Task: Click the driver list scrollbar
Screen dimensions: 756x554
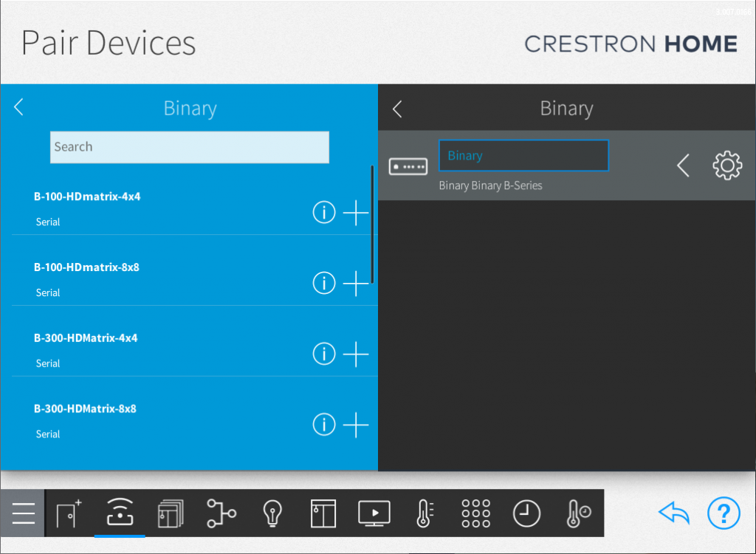Action: coord(372,225)
